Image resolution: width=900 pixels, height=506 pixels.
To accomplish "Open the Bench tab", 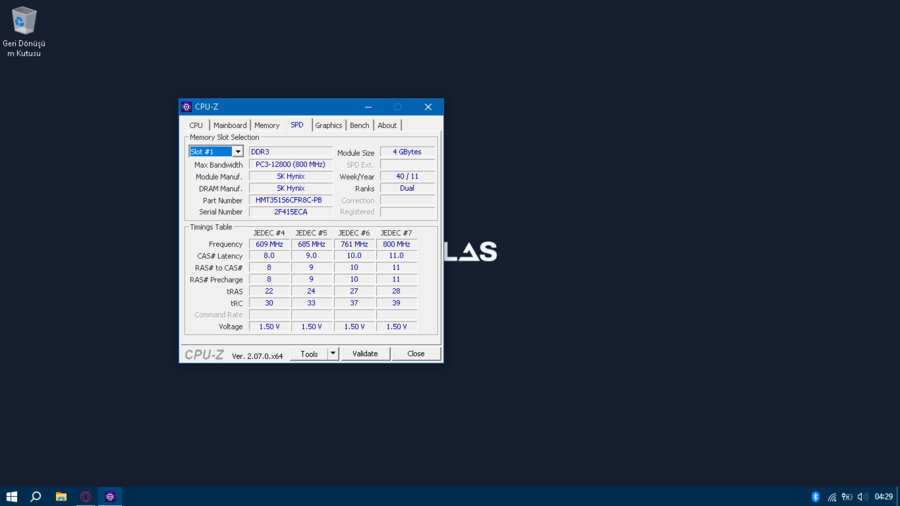I will pyautogui.click(x=359, y=125).
